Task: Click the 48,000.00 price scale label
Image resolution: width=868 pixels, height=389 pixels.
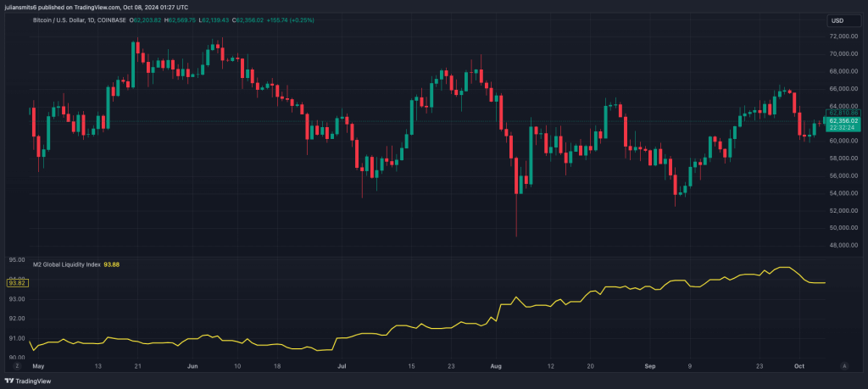Action: pyautogui.click(x=843, y=246)
